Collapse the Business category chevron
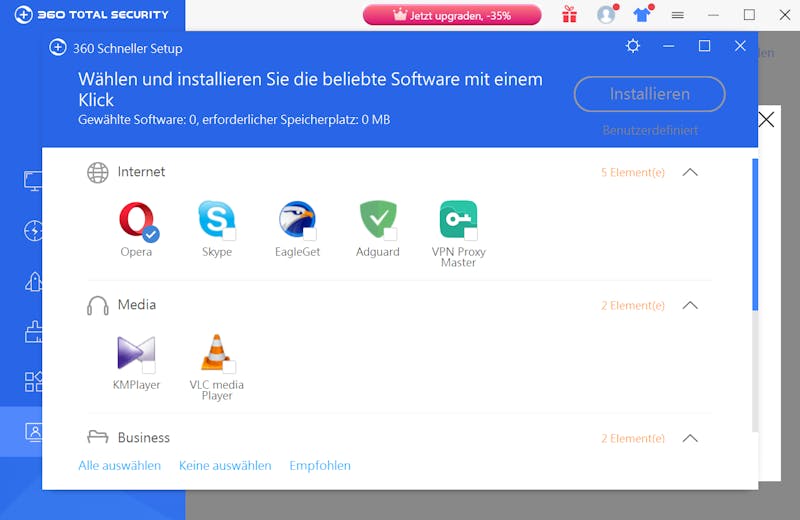The width and height of the screenshot is (800, 520). pyautogui.click(x=690, y=438)
